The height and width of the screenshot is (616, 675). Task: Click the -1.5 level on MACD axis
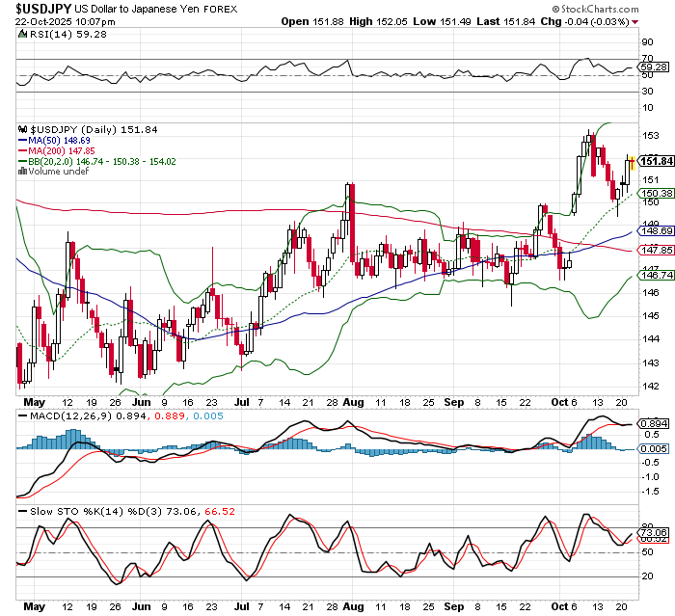coord(650,492)
